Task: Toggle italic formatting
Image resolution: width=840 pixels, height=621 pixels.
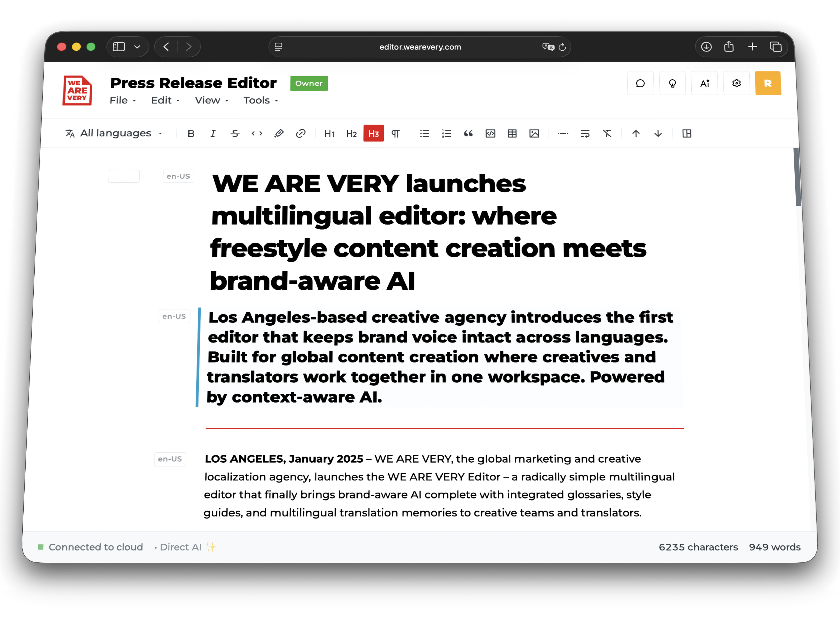Action: [x=213, y=133]
